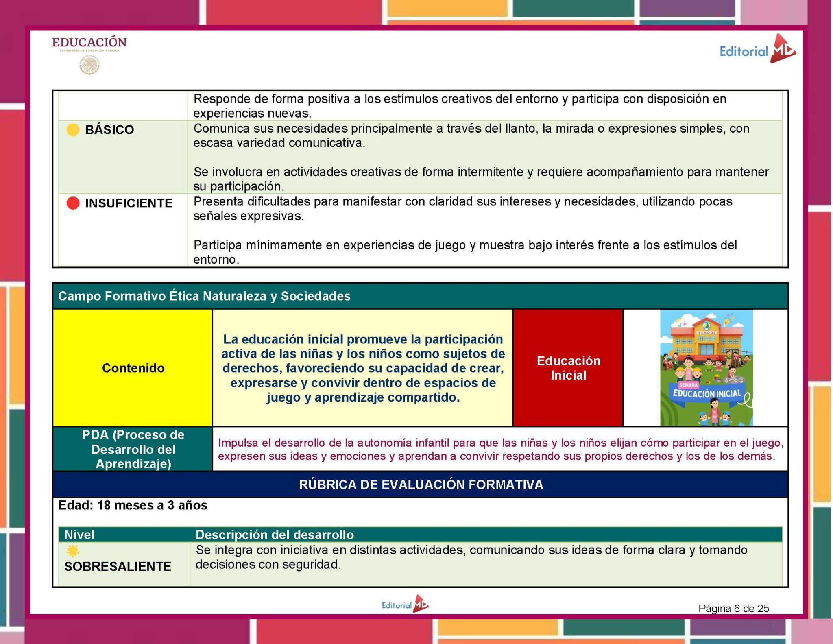Click the Nivel column header

pos(79,535)
